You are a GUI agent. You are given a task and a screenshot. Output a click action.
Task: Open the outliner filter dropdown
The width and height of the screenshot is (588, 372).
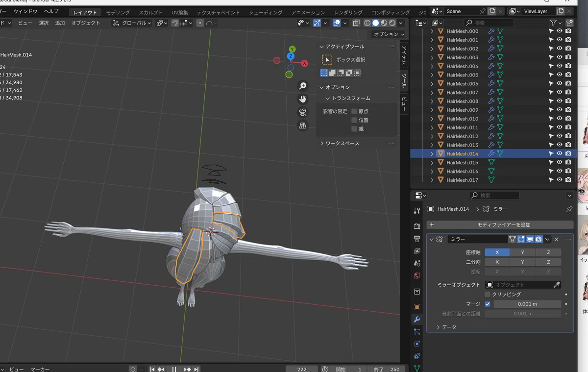556,23
